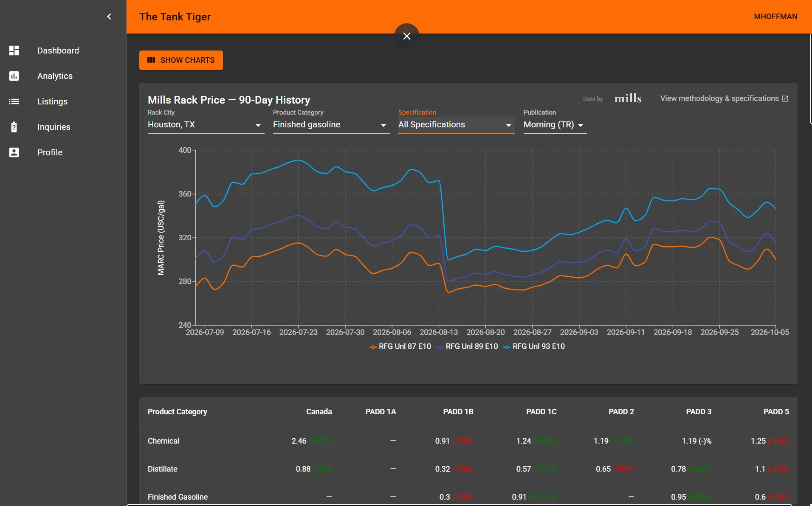Click Distillate PADD 5 value 1.1
The image size is (812, 506).
tap(760, 469)
